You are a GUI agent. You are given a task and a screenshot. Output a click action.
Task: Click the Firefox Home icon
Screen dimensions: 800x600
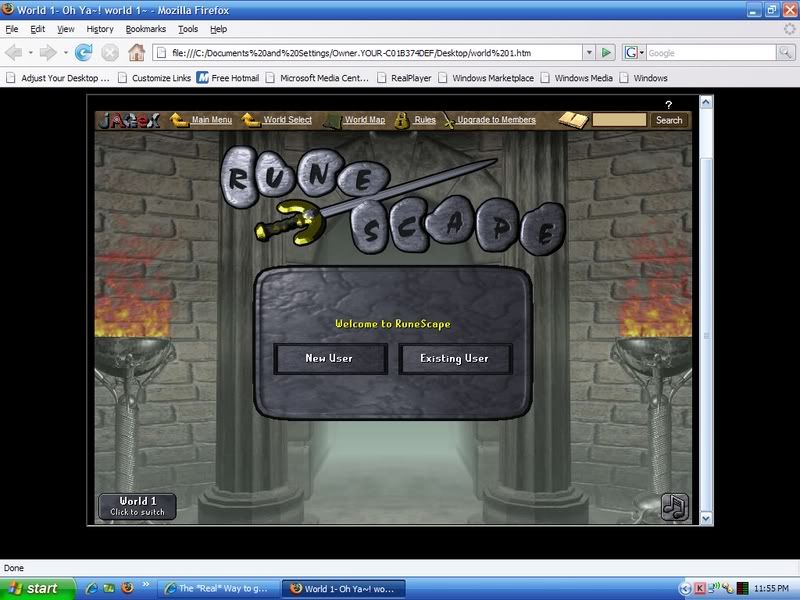[136, 52]
